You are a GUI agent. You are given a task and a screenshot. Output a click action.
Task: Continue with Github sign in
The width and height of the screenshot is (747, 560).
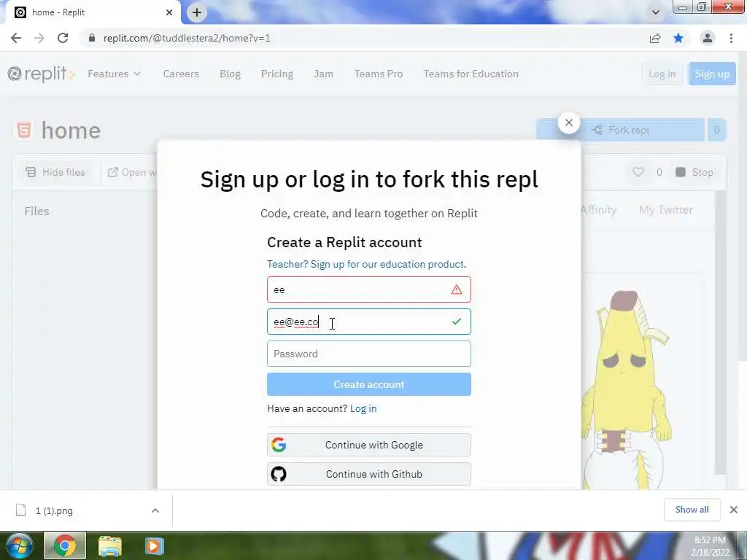(x=368, y=474)
